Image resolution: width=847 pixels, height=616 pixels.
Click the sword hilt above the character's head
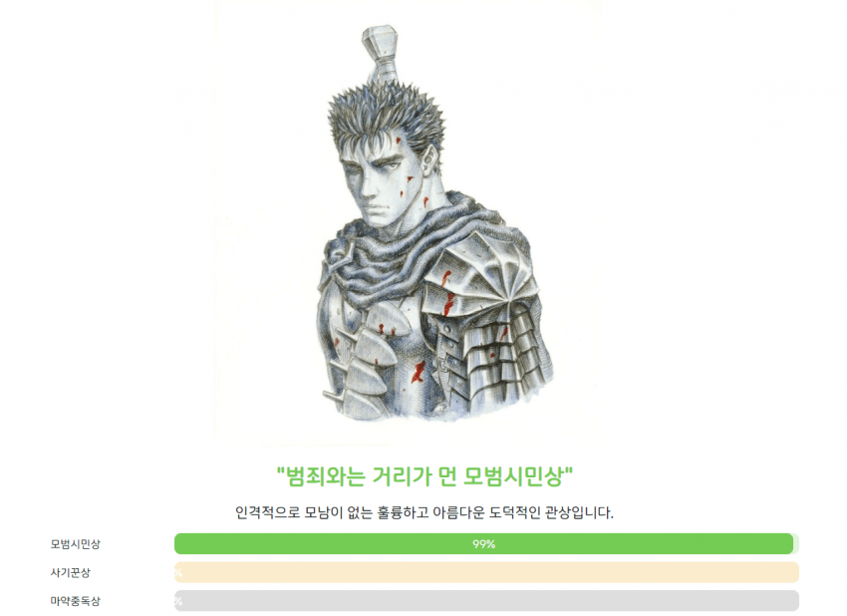click(x=382, y=52)
